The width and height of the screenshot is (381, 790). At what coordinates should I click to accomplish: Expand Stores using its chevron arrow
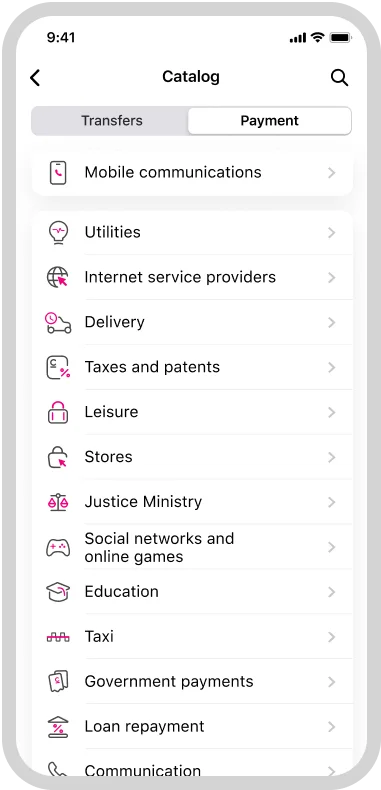click(x=332, y=457)
